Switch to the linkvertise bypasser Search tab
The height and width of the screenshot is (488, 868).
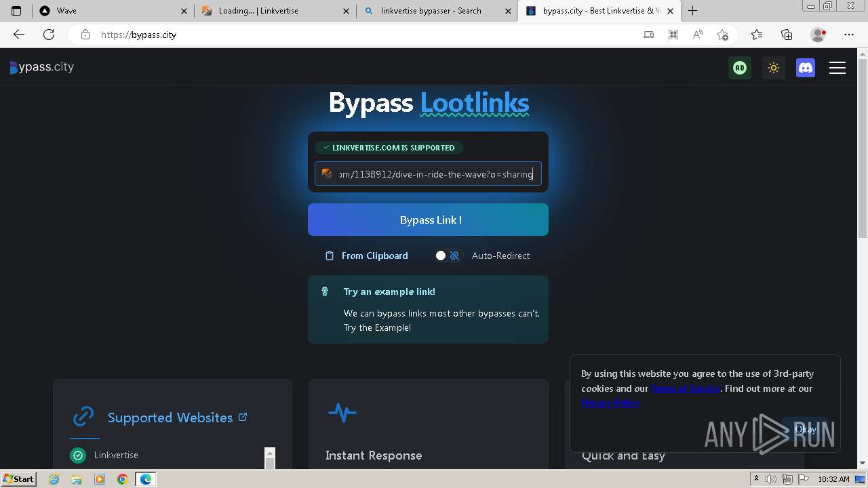click(437, 11)
